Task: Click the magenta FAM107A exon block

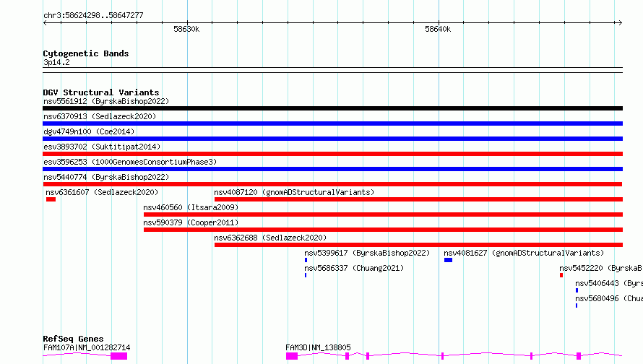Action: (x=119, y=356)
